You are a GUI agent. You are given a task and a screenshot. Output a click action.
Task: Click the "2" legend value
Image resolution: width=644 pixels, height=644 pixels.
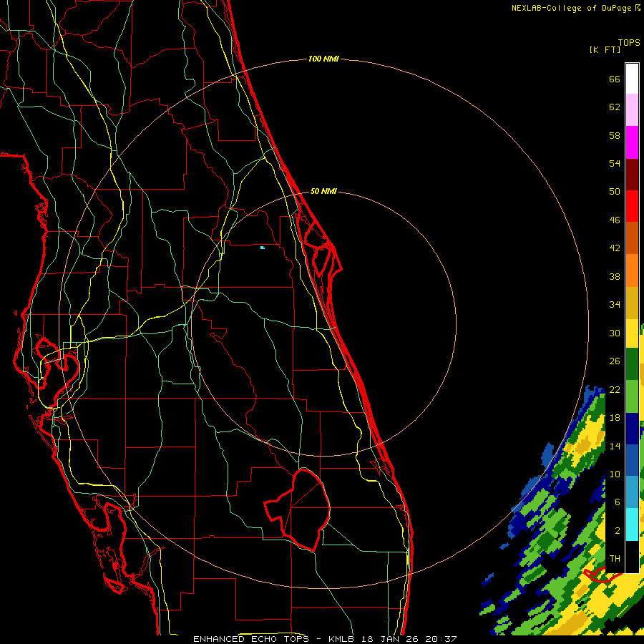click(617, 531)
